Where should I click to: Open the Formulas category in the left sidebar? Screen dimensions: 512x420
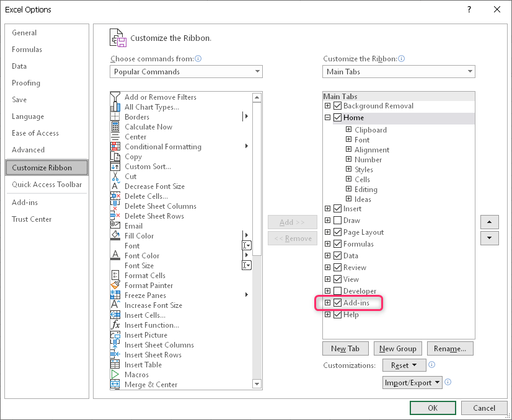pyautogui.click(x=46, y=50)
